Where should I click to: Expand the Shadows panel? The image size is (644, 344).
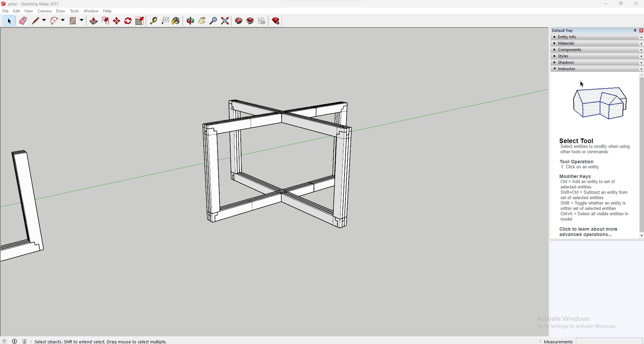point(595,62)
